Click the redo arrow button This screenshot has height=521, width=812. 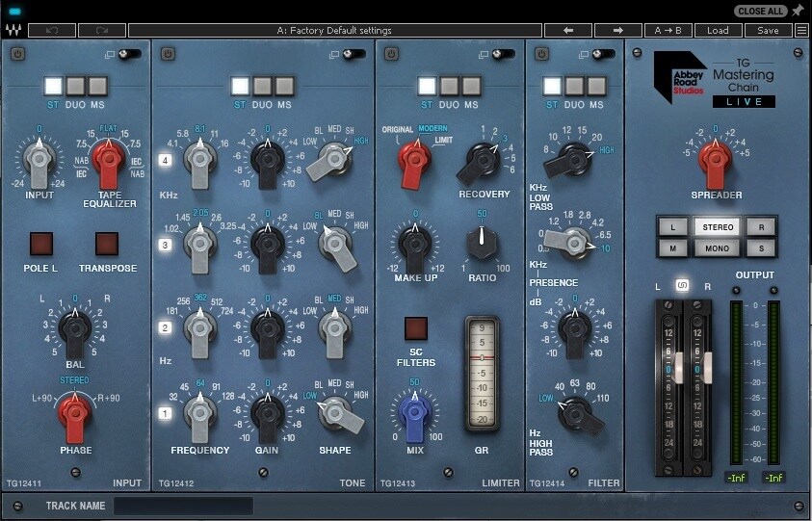[x=102, y=30]
